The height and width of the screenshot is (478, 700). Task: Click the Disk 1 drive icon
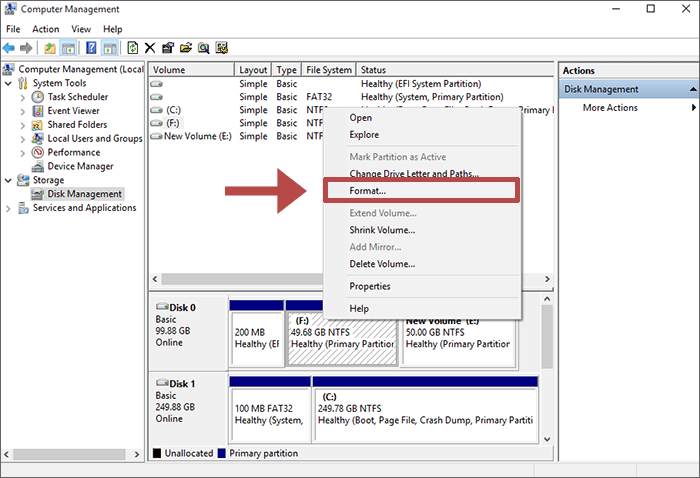[x=162, y=383]
